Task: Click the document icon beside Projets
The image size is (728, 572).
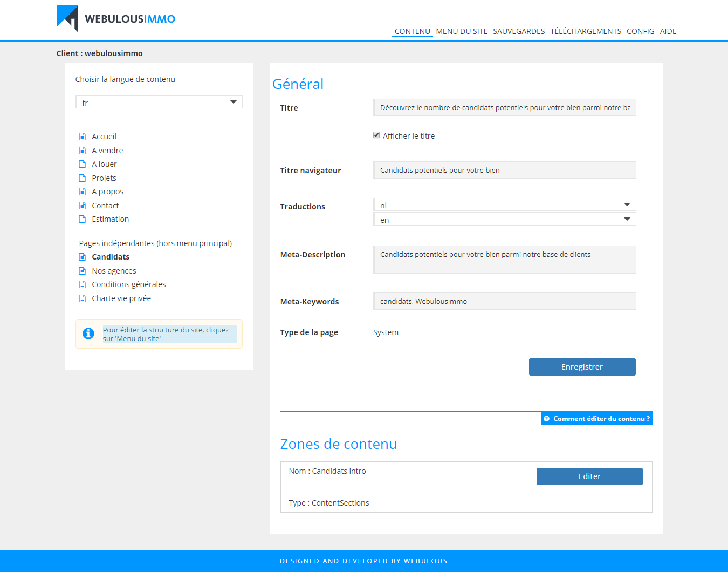Action: (83, 178)
